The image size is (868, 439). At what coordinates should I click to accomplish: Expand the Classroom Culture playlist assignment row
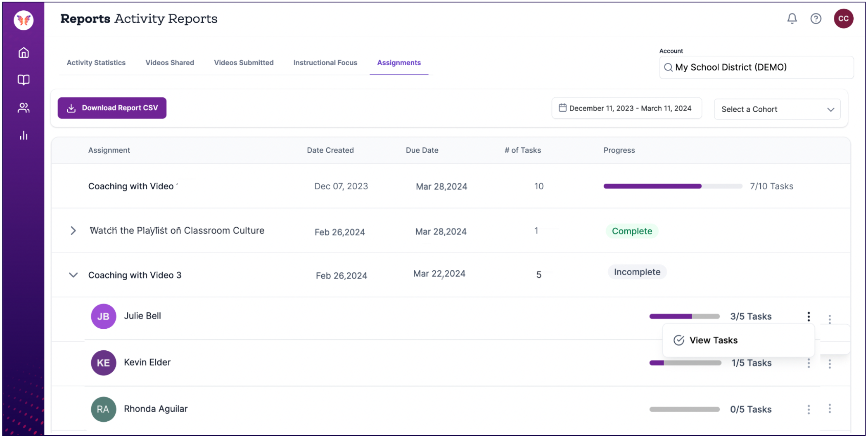tap(73, 231)
